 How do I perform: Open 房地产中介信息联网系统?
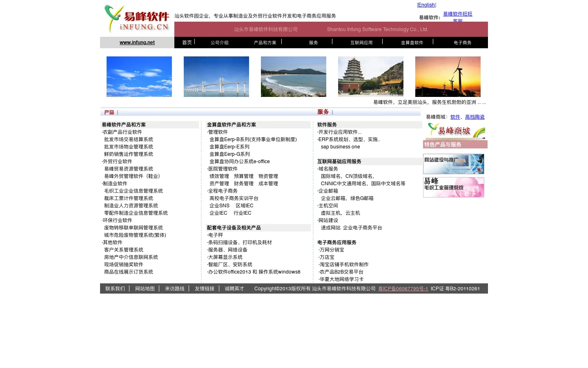[x=131, y=257]
